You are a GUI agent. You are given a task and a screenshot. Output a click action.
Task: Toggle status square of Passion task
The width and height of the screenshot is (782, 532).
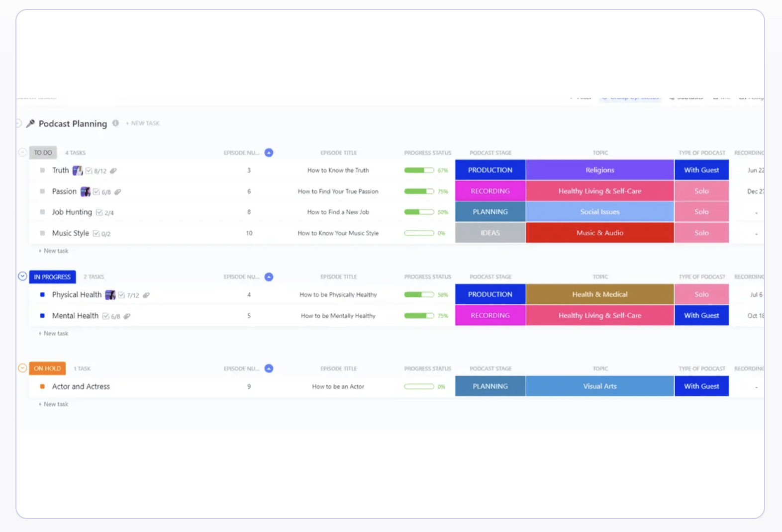[42, 191]
